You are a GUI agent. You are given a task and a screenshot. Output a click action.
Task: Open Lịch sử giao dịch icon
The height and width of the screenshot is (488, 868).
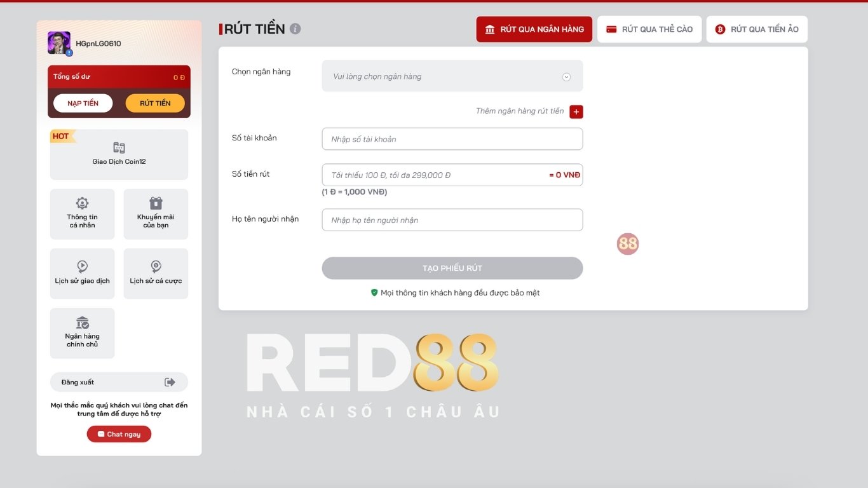82,266
